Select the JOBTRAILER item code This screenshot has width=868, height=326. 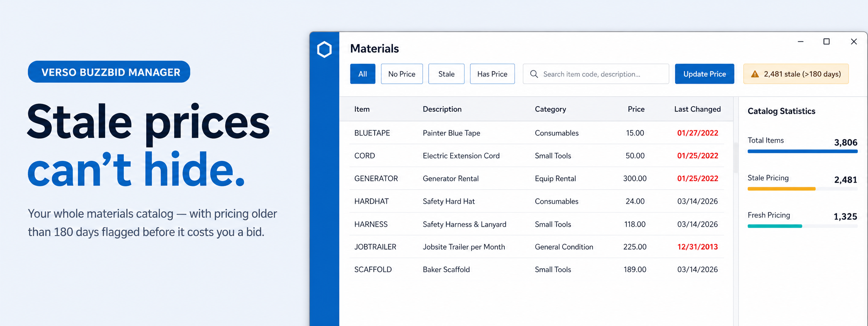(375, 247)
